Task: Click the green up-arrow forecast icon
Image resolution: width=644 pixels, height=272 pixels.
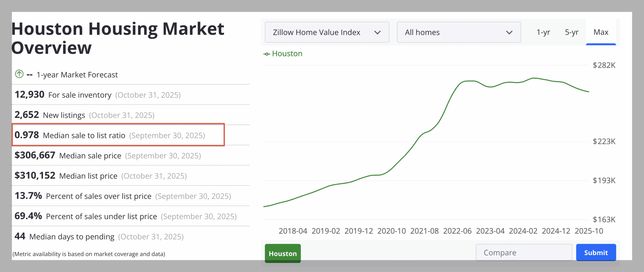Action: click(19, 74)
